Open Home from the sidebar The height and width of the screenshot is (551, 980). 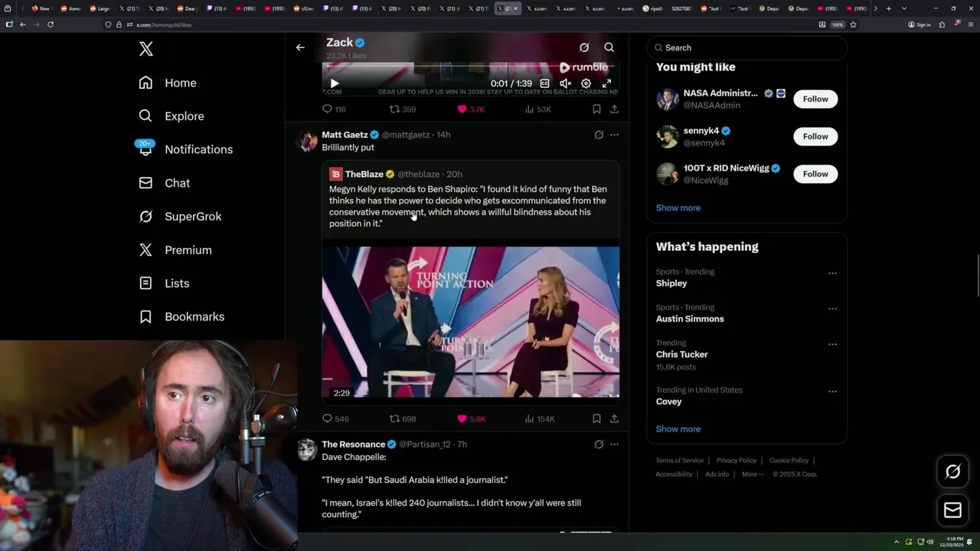tap(168, 83)
